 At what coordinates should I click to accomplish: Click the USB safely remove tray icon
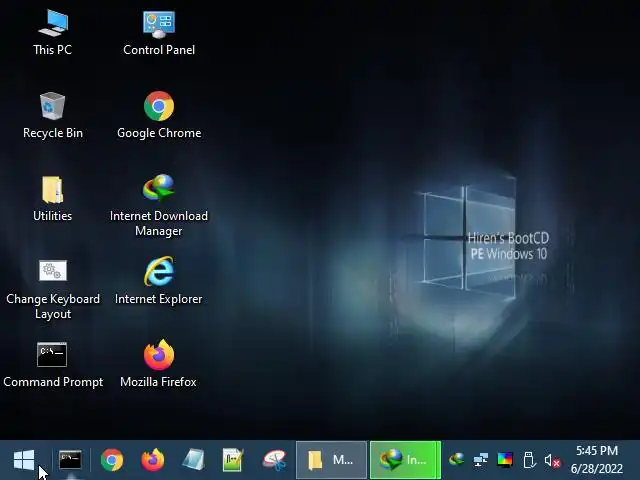(x=529, y=460)
